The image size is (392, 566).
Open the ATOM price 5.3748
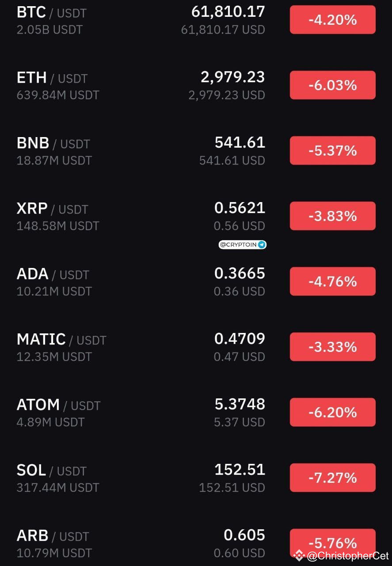(x=240, y=404)
